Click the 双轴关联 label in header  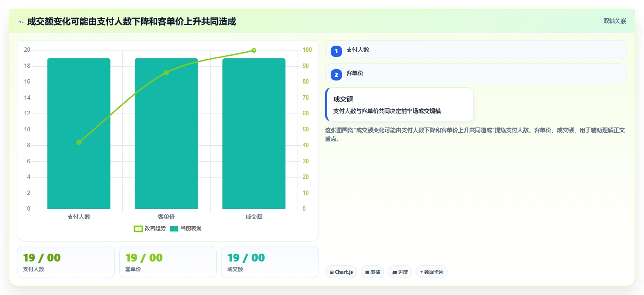tap(614, 21)
